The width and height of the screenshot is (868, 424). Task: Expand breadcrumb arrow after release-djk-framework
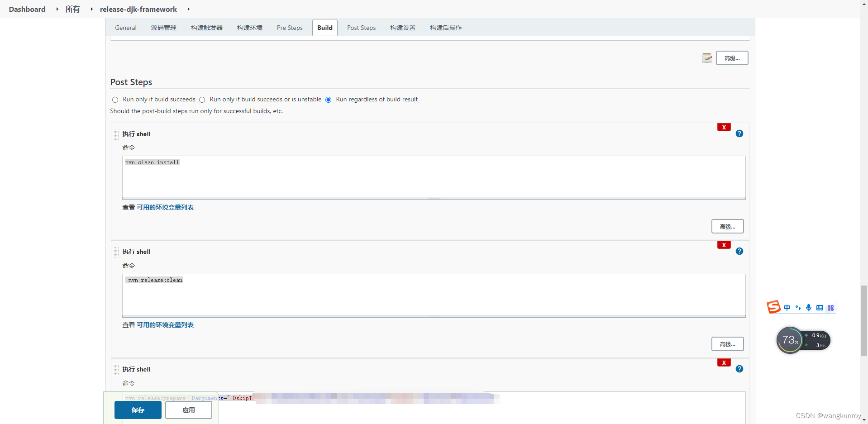point(188,9)
